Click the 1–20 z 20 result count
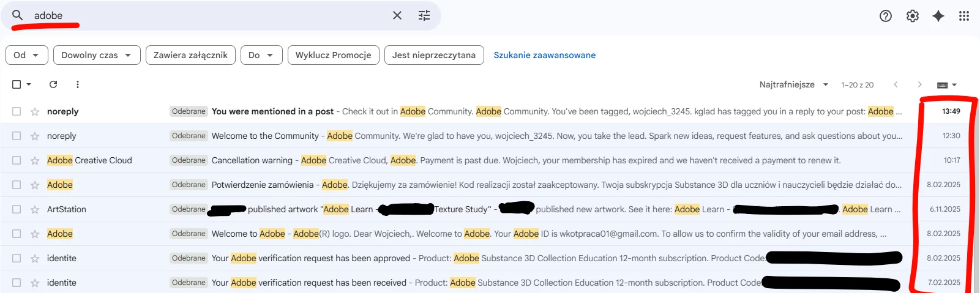The width and height of the screenshot is (980, 293). point(857,85)
